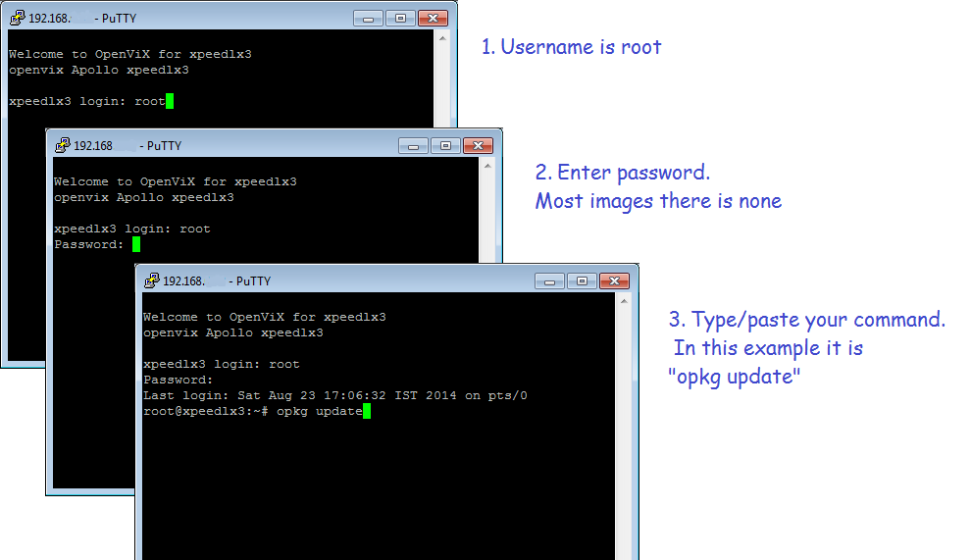Click the 'Password:' prompt in second PuTTY window
This screenshot has height=560, width=971.
tap(88, 244)
